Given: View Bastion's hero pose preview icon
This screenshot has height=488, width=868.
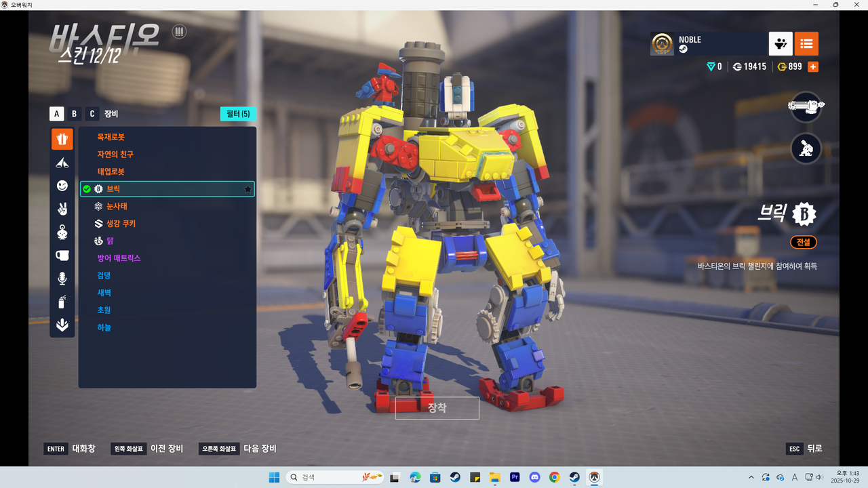Looking at the screenshot, I should tap(806, 148).
